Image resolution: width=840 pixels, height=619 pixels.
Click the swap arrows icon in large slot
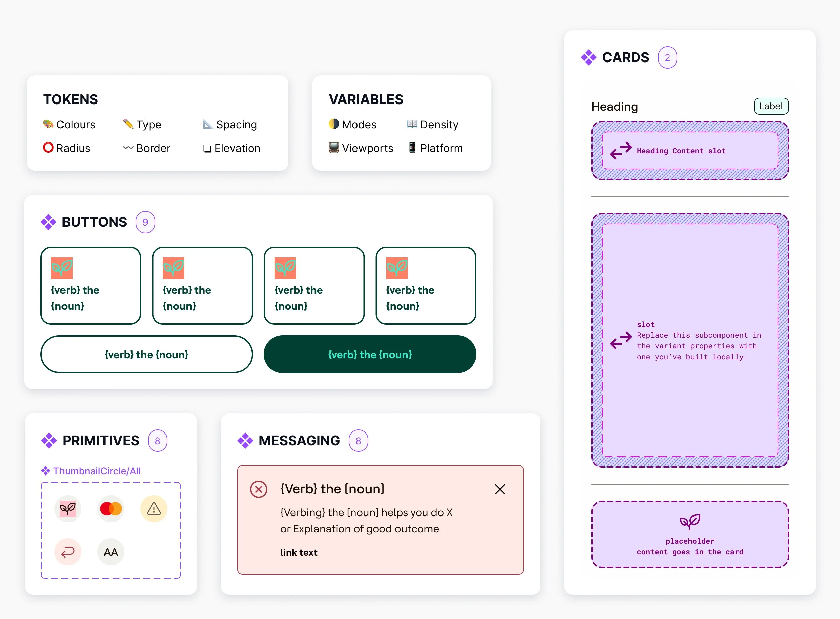pos(621,340)
